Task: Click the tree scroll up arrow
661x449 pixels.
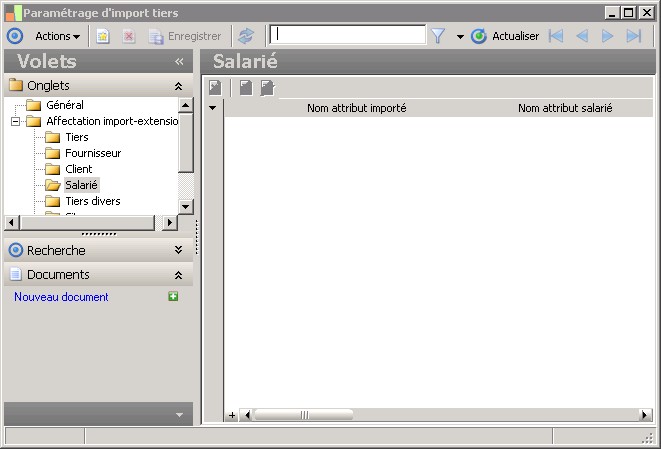Action: [185, 105]
